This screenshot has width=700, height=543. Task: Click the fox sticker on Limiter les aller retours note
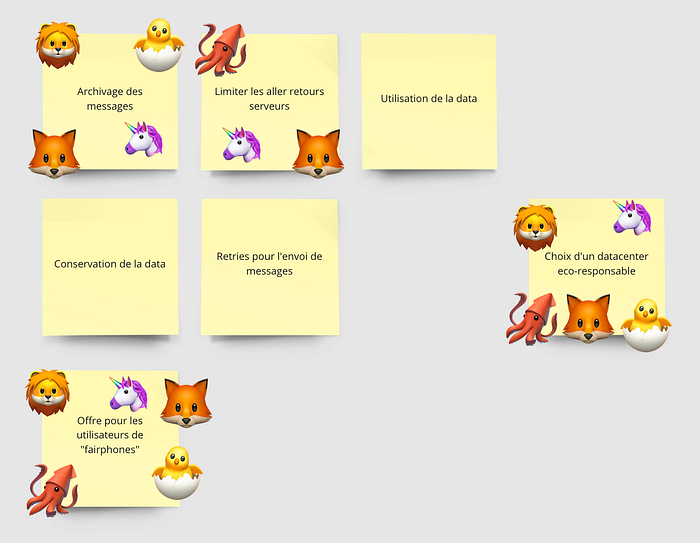point(318,154)
